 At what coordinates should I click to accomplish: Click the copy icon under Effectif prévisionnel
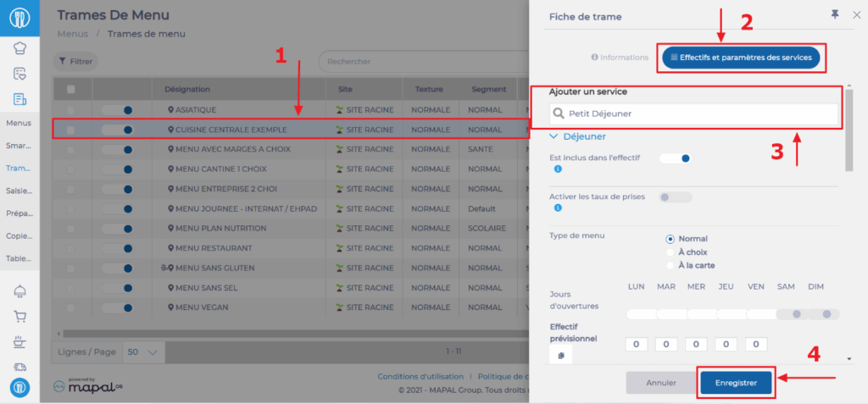(560, 357)
